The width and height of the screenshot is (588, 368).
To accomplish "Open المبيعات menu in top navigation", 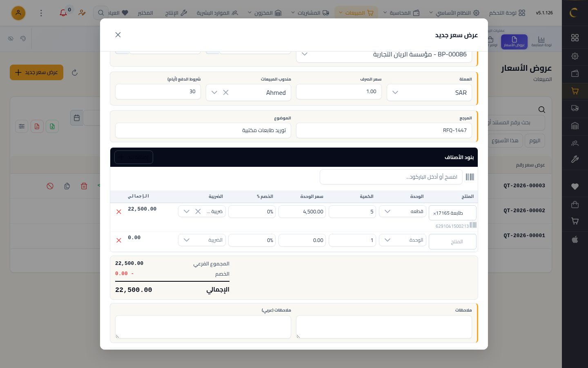I will point(356,13).
